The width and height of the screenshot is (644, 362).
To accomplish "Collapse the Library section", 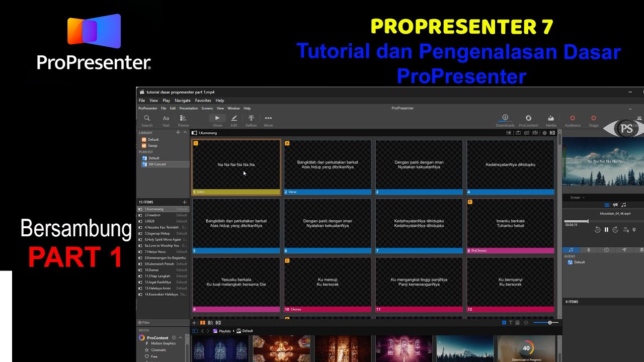I will click(185, 133).
